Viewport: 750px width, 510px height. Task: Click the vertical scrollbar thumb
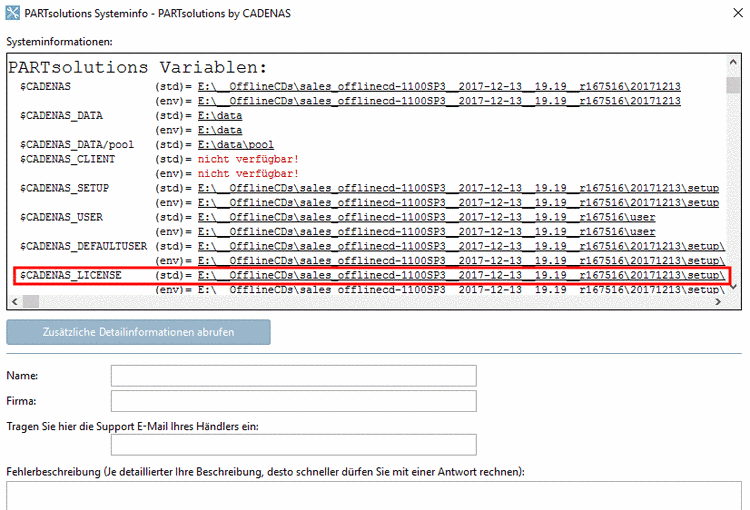pos(733,85)
